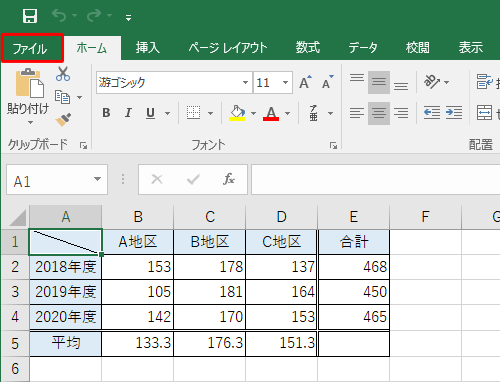This screenshot has width=500, height=382.
Task: Click the Undo arrow icon
Action: click(59, 15)
